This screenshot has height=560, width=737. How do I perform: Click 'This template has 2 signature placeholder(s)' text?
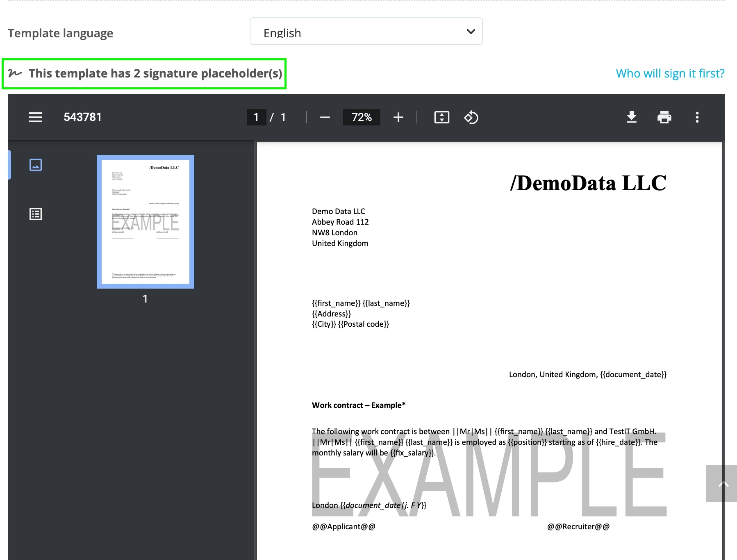[x=155, y=73]
